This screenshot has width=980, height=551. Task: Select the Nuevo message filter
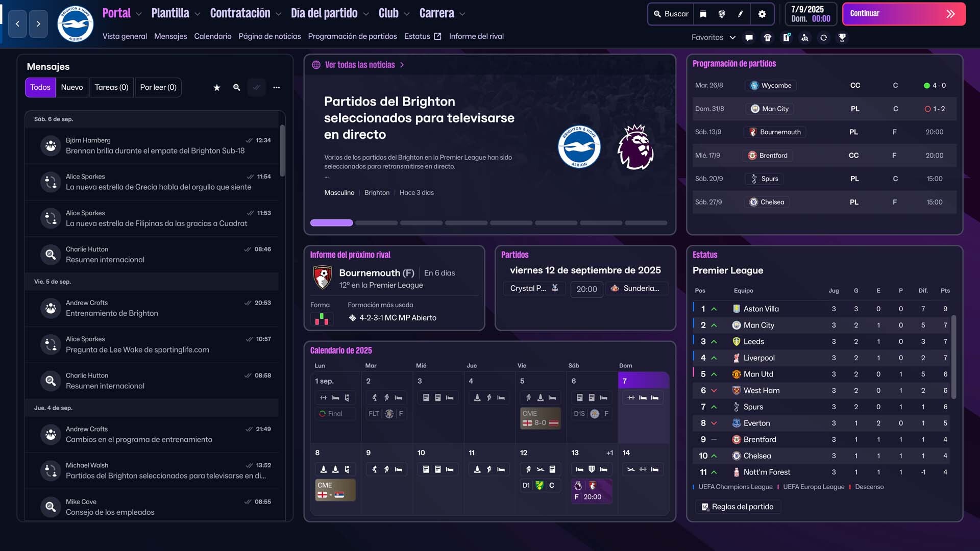click(71, 87)
